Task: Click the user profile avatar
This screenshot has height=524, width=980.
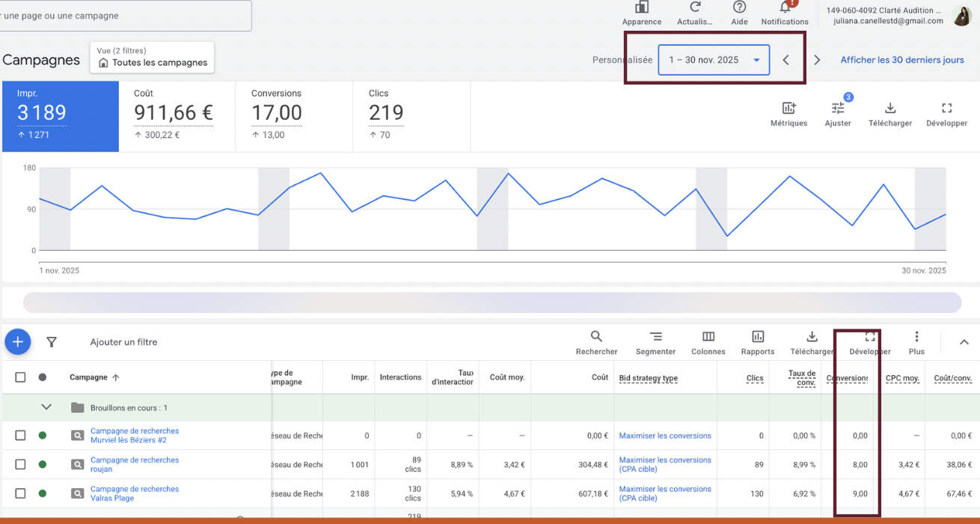Action: pyautogui.click(x=962, y=15)
